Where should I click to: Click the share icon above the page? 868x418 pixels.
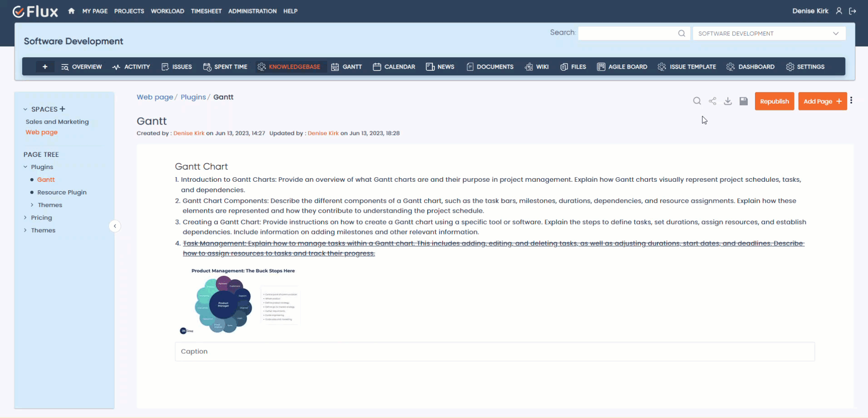coord(712,101)
